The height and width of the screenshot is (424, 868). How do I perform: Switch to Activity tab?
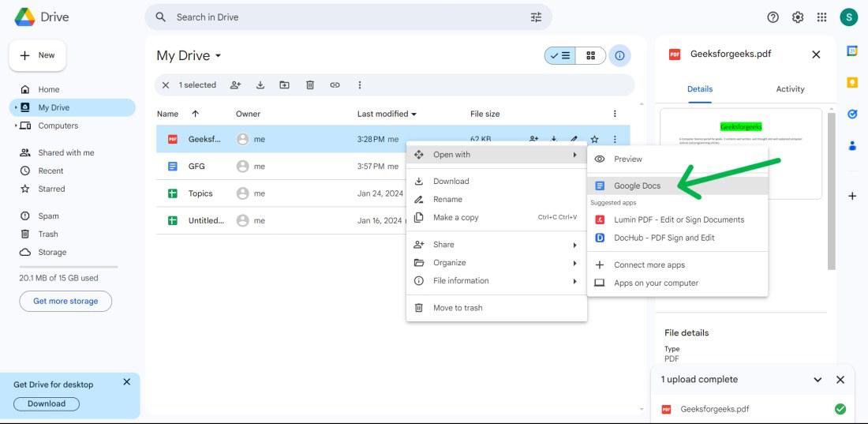(790, 89)
